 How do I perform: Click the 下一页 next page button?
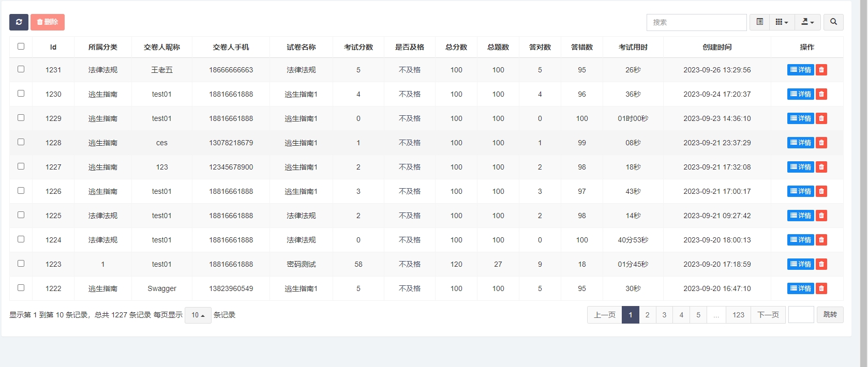(768, 315)
